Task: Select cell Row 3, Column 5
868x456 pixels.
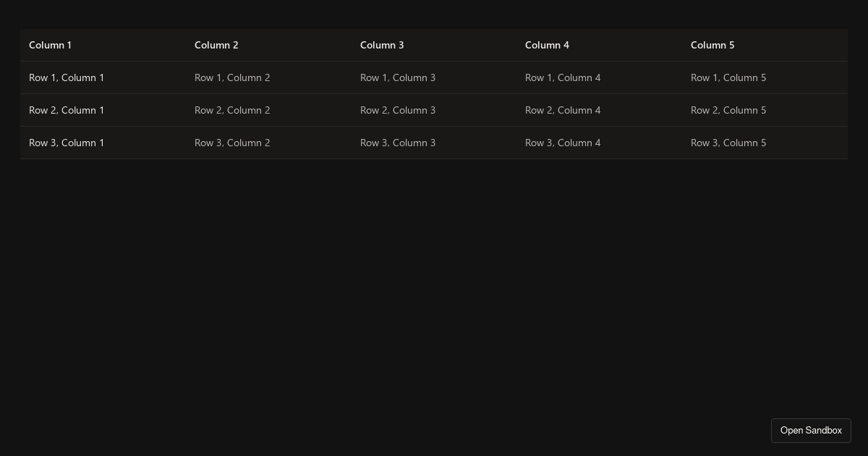Action: click(x=728, y=143)
